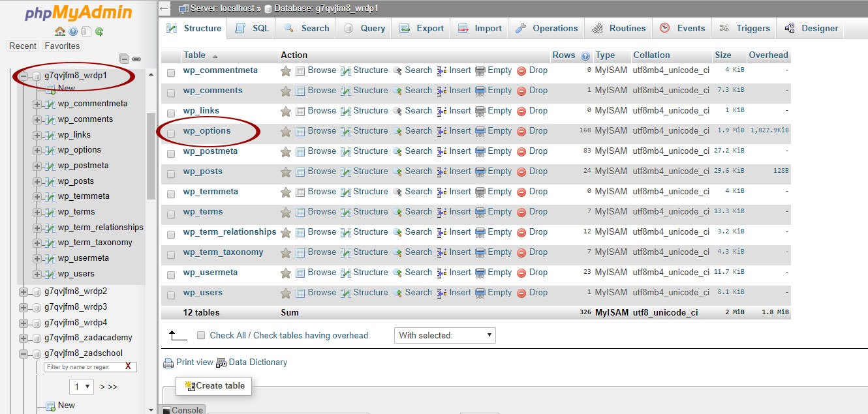Click the Data Dictionary icon
868x414 pixels.
click(x=221, y=363)
